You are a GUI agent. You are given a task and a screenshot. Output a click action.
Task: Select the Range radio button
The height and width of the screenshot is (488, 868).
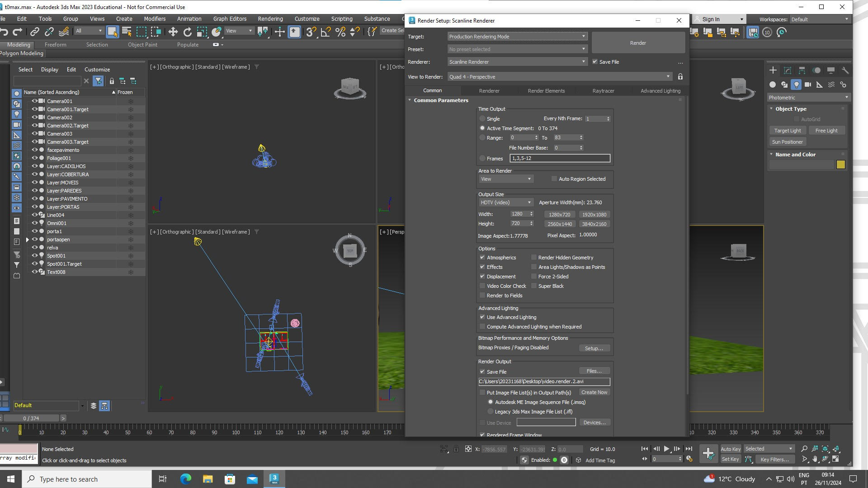pos(482,138)
